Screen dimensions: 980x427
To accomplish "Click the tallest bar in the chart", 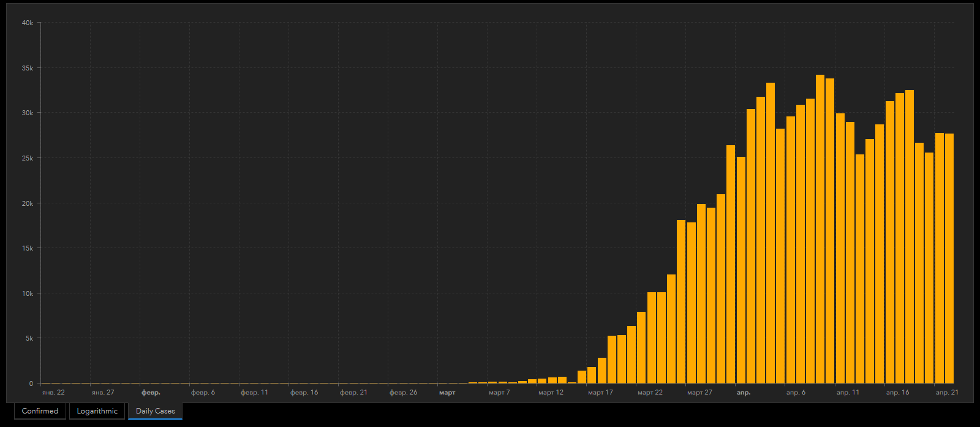I will (820, 229).
